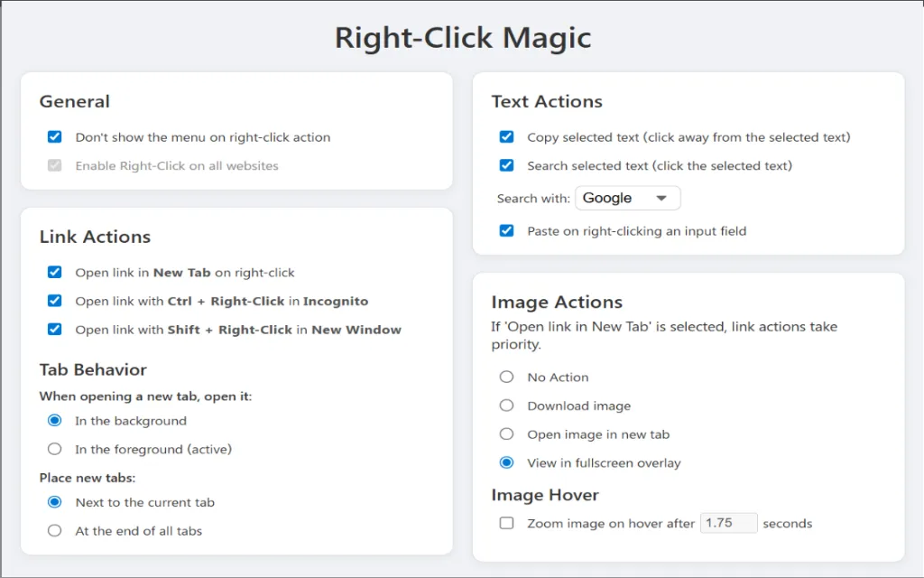Uncheck "Search selected text"

point(506,166)
